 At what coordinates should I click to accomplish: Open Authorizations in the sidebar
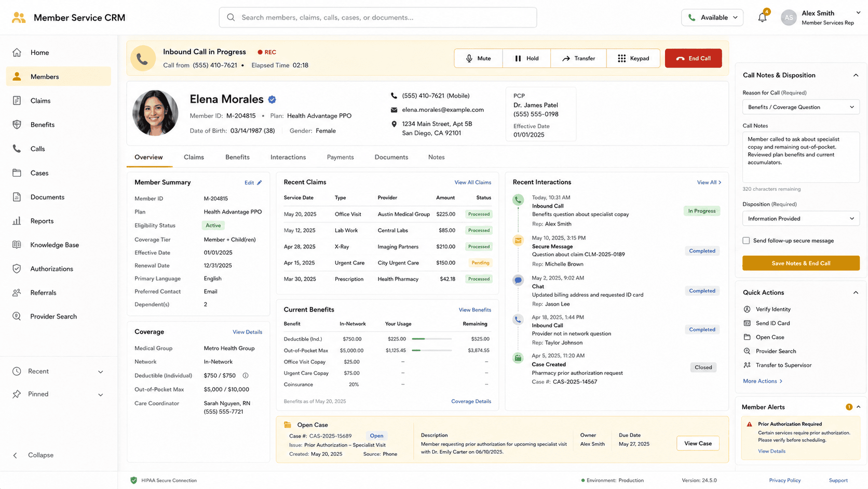[58, 269]
